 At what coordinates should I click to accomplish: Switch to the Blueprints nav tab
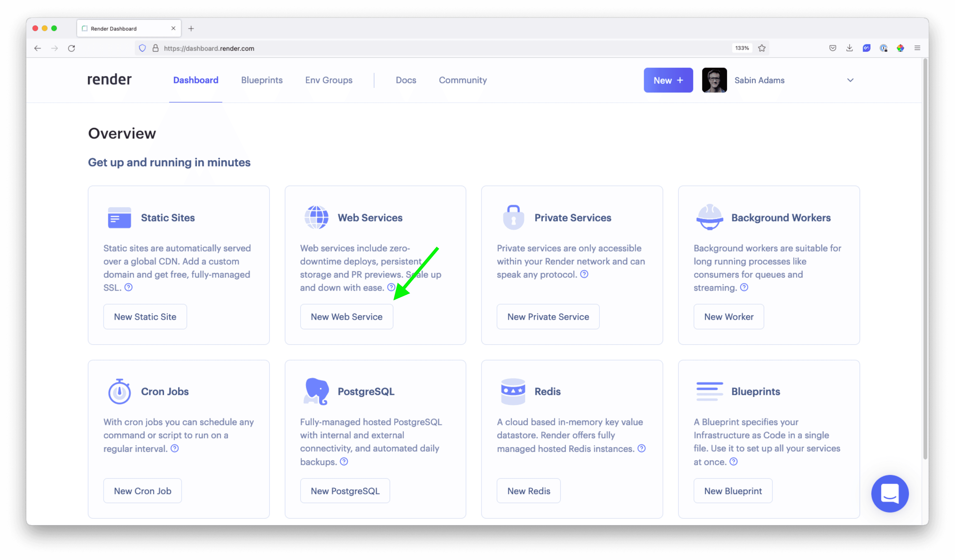click(x=261, y=80)
